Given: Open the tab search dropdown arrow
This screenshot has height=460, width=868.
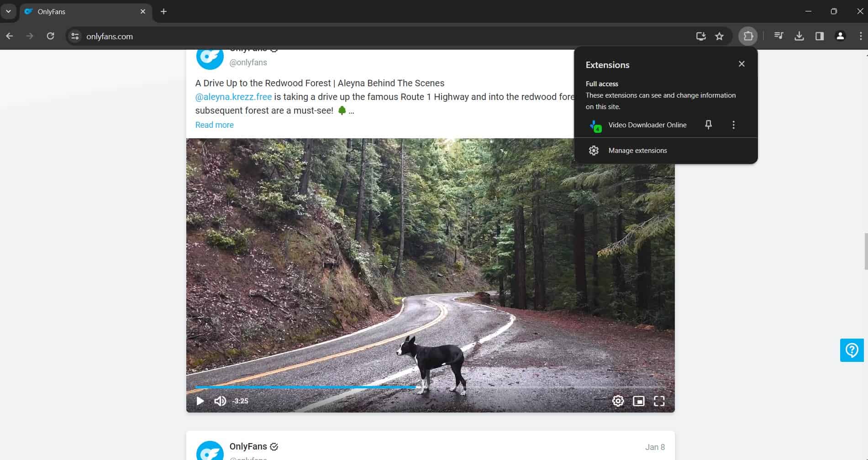Looking at the screenshot, I should [x=8, y=11].
